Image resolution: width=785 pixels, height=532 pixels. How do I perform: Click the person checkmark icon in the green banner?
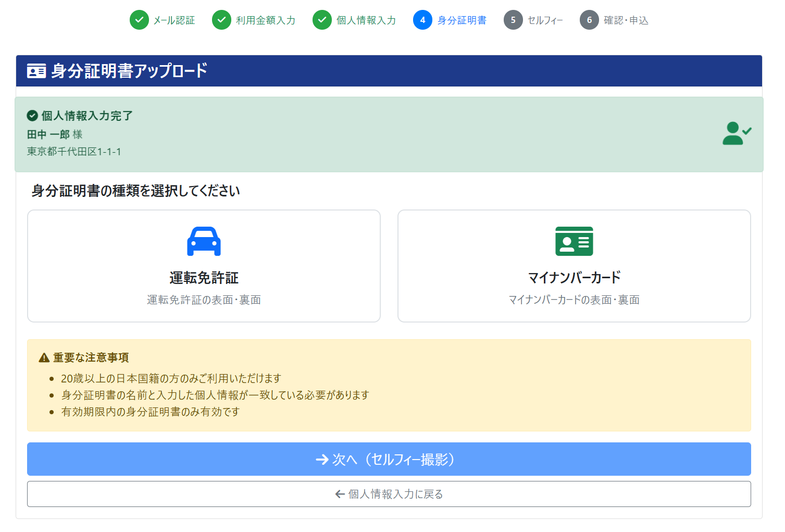736,133
